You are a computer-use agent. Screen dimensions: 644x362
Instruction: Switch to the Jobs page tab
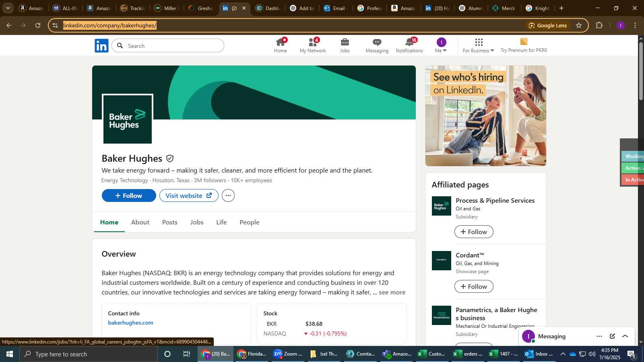197,222
